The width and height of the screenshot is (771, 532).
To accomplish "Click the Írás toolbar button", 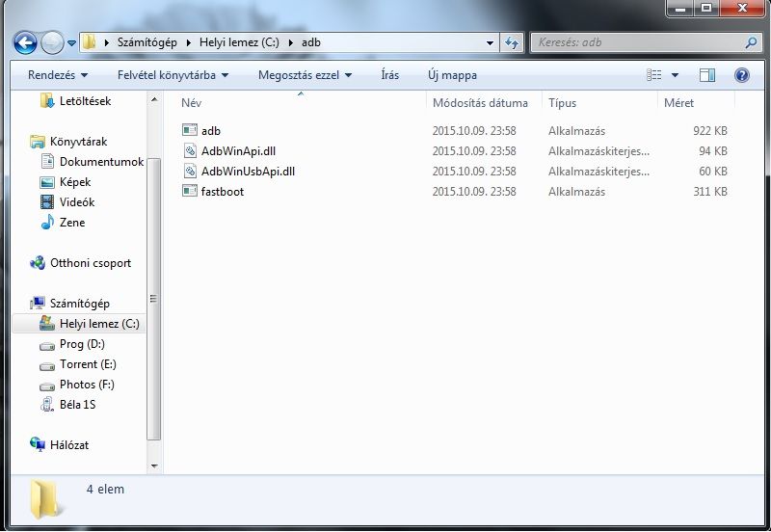I will [x=390, y=75].
